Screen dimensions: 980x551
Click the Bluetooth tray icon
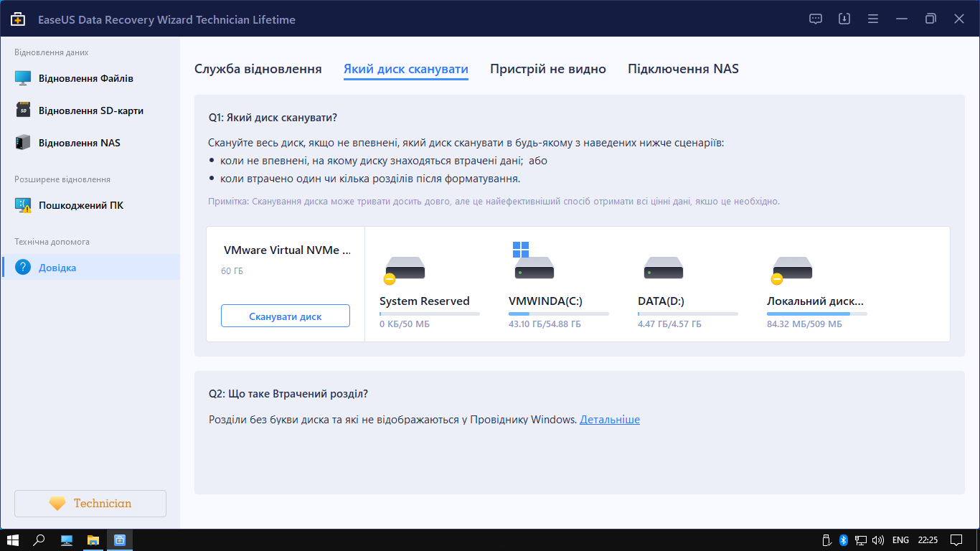tap(844, 540)
